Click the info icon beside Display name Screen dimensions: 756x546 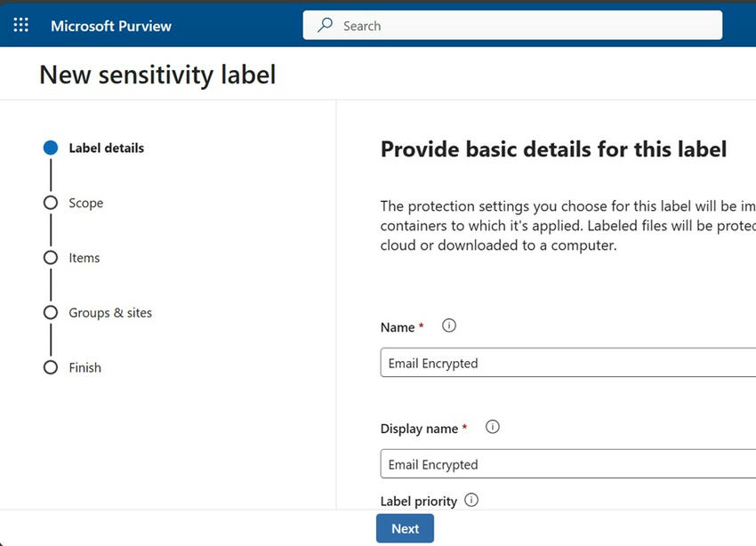point(493,427)
